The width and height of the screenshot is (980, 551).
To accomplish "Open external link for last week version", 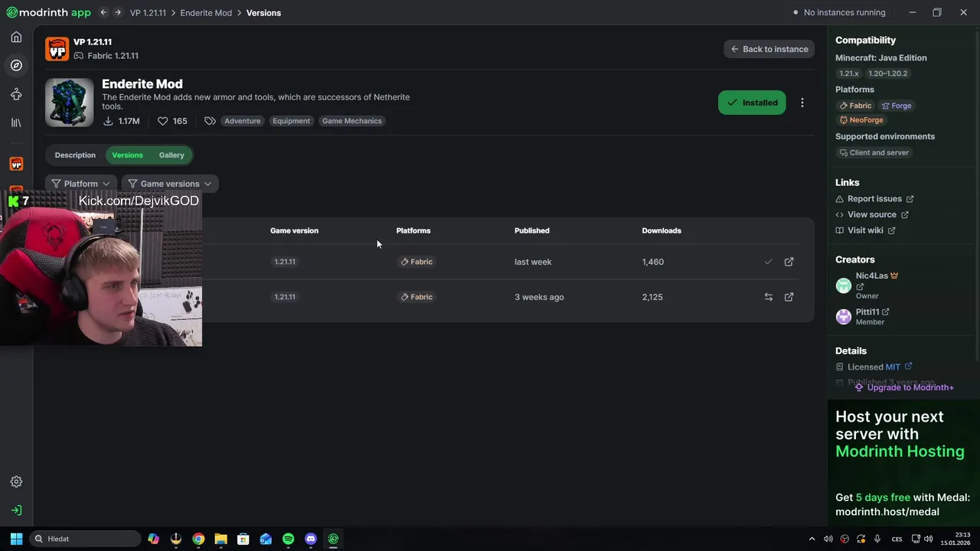I will 789,262.
